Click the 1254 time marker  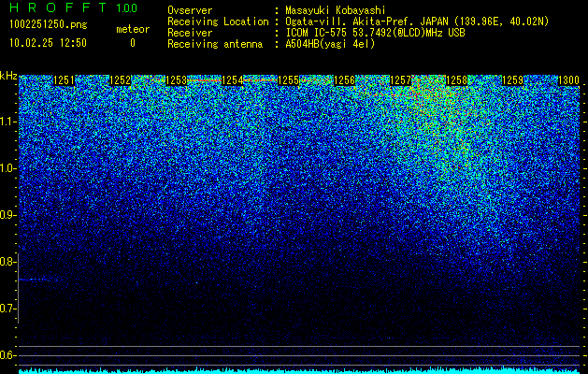click(x=232, y=80)
